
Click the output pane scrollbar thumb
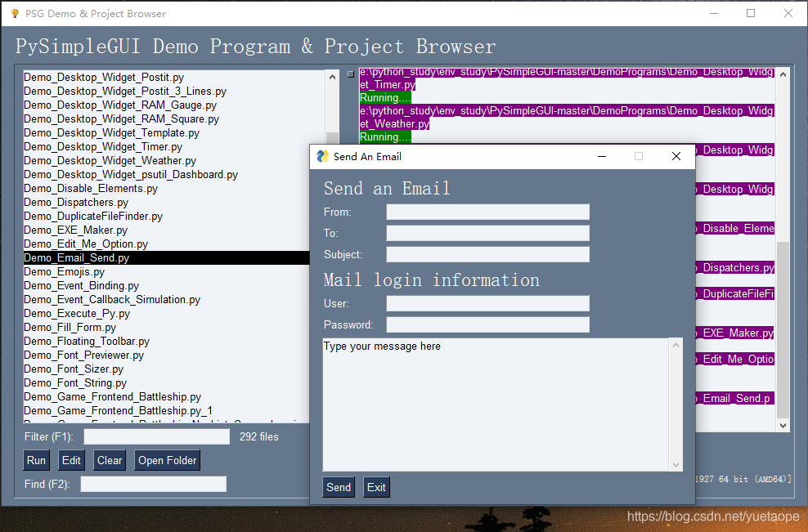783,329
